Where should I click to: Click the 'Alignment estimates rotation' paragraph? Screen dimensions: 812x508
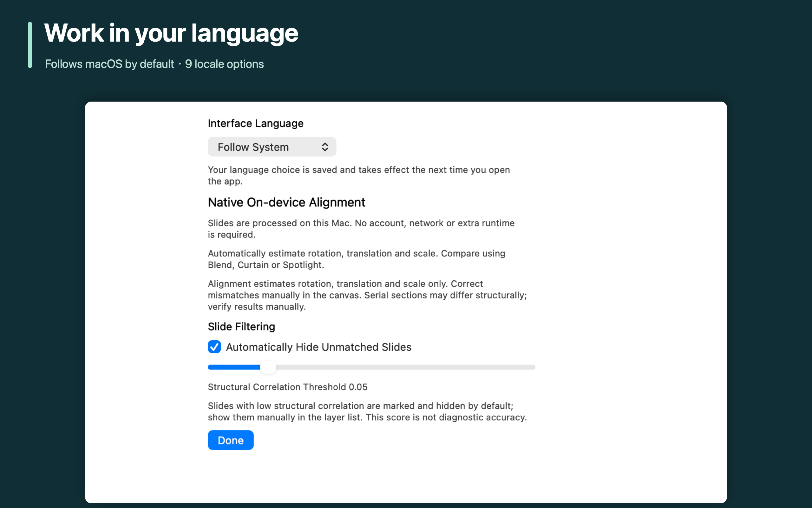[367, 295]
